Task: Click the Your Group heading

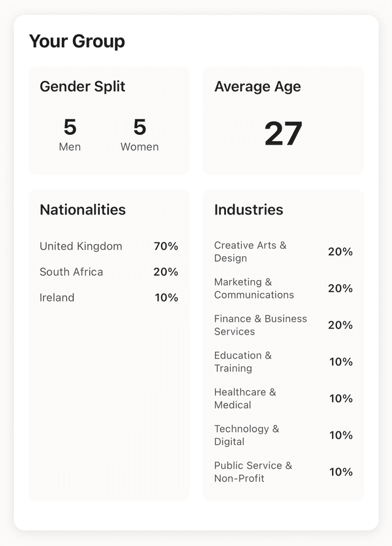Action: [77, 41]
